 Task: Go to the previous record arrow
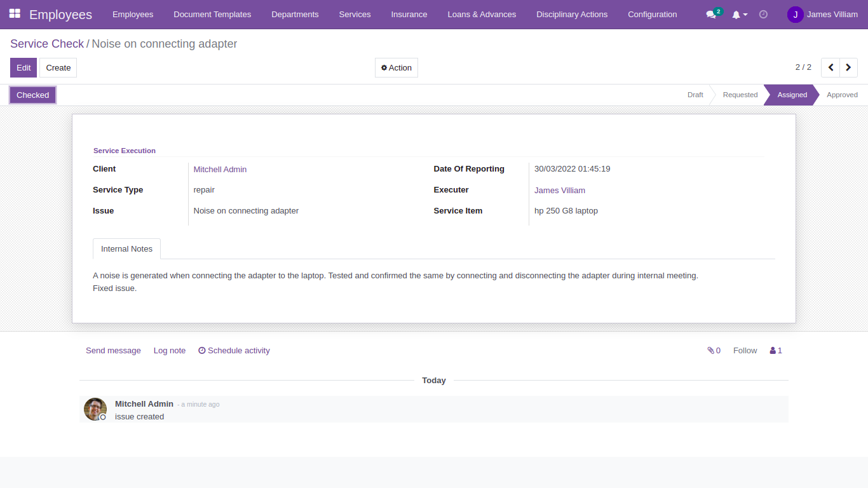[x=831, y=67]
